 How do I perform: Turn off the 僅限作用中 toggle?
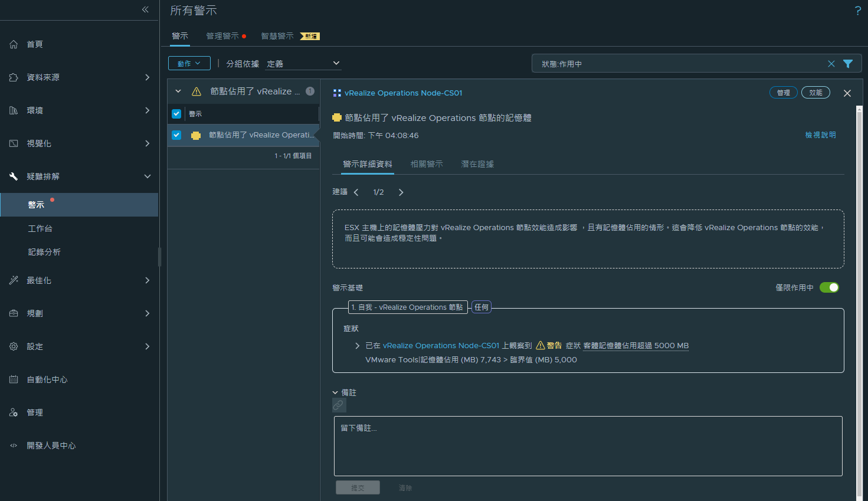(x=829, y=287)
